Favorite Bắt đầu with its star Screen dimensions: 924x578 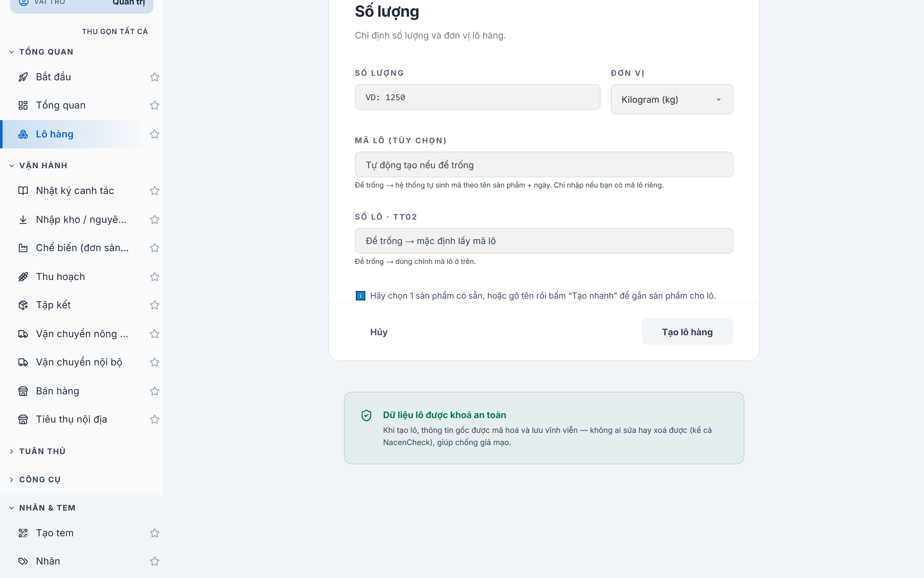point(155,77)
